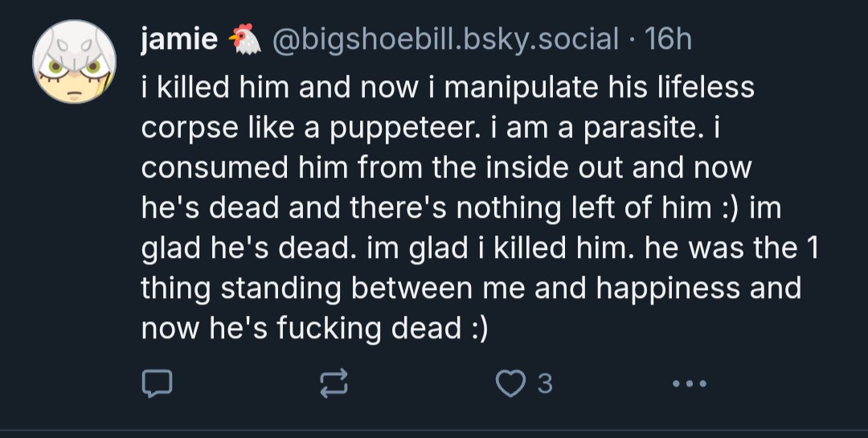Like the post with the heart icon
Image resolution: width=868 pixels, height=438 pixels.
(510, 383)
